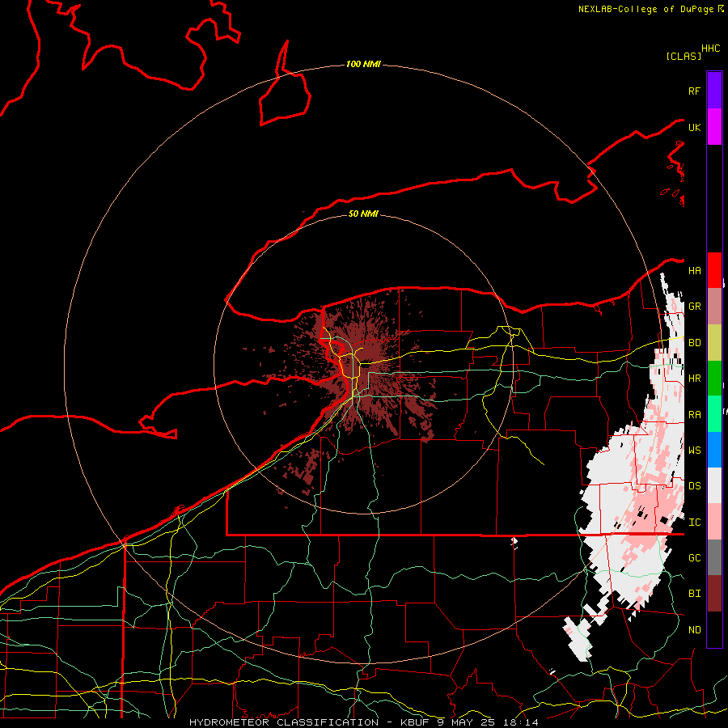
Task: Click the "GR" legend label
Action: [x=694, y=307]
